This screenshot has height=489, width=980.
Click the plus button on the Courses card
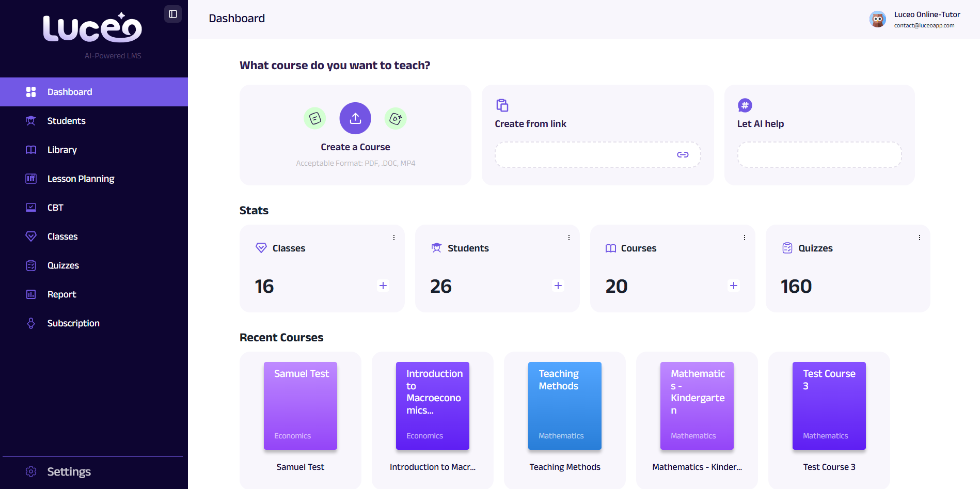click(x=733, y=285)
